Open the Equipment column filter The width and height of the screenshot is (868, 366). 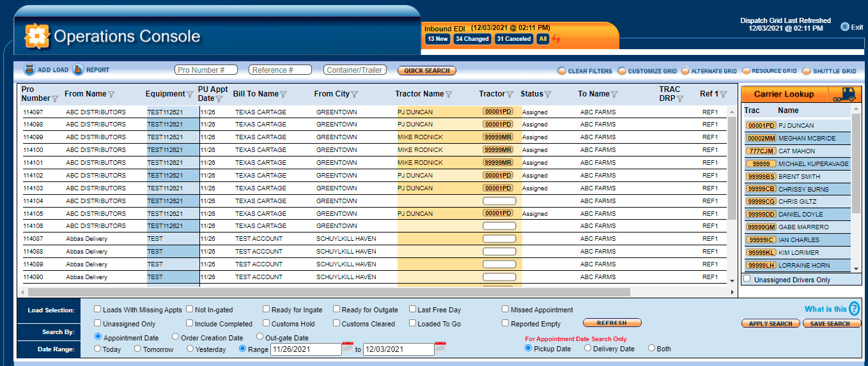tap(190, 95)
